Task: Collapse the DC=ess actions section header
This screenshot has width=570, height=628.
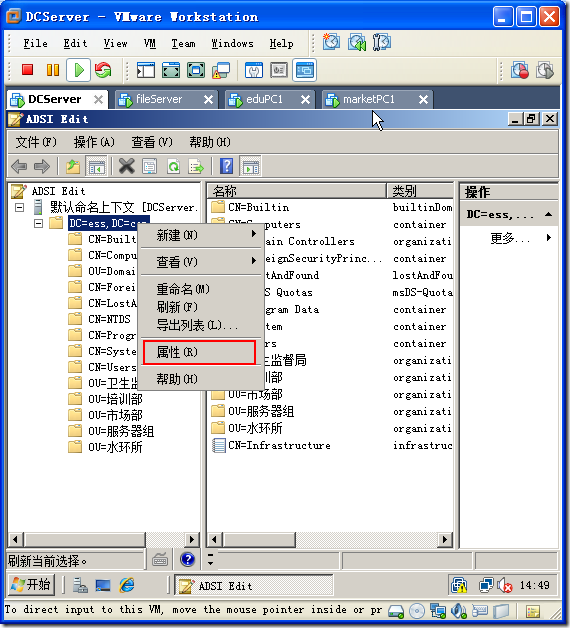Action: click(549, 215)
